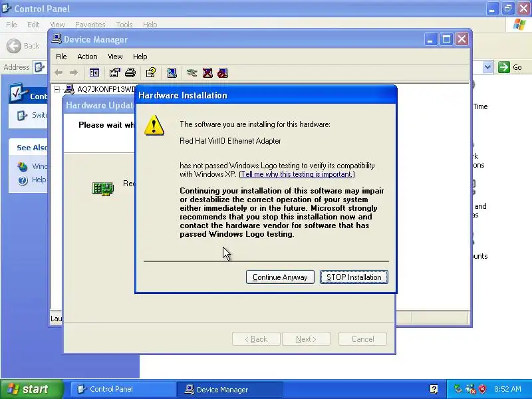Click the Scan for hardware changes icon
This screenshot has height=399, width=532.
coord(172,72)
